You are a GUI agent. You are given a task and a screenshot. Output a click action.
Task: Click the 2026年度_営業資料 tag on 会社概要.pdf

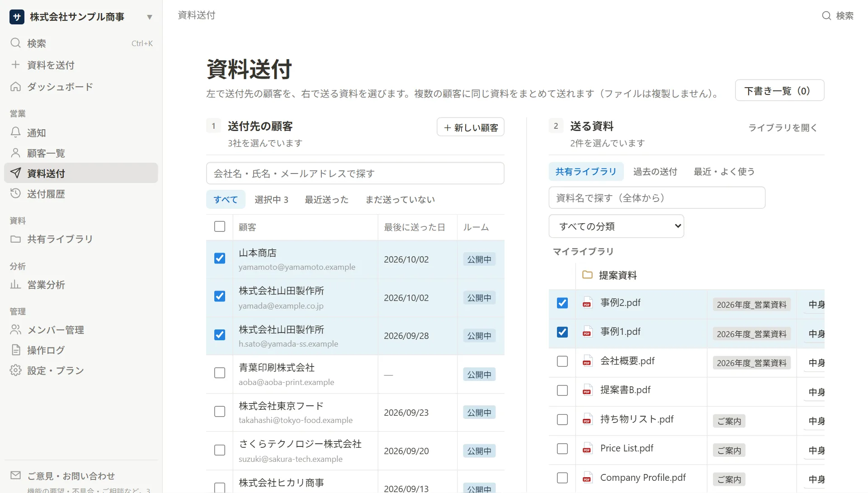pyautogui.click(x=751, y=362)
